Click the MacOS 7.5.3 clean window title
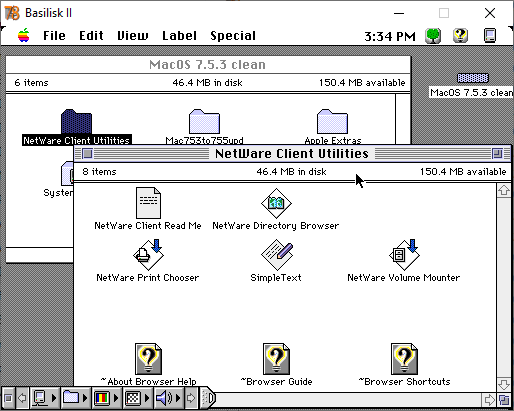 [x=207, y=65]
